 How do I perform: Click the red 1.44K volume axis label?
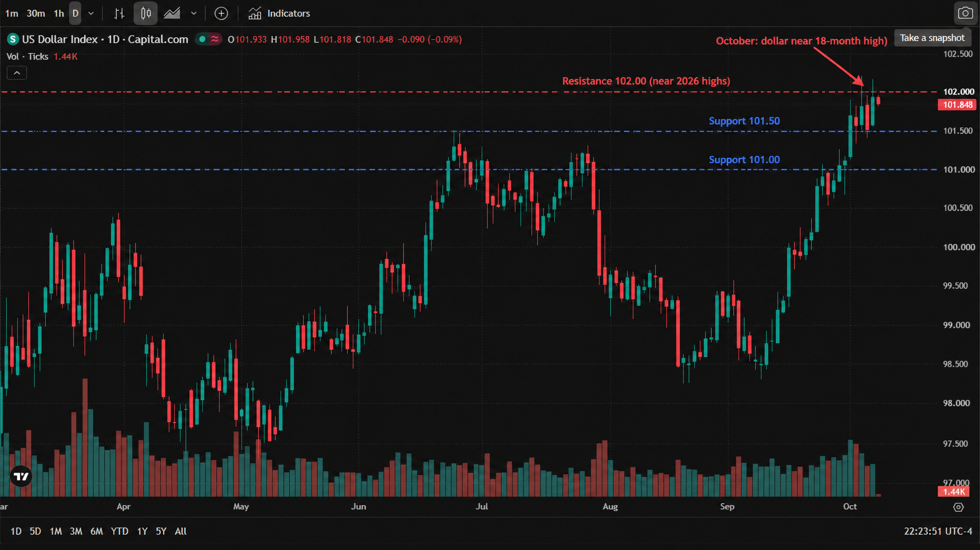(x=954, y=491)
